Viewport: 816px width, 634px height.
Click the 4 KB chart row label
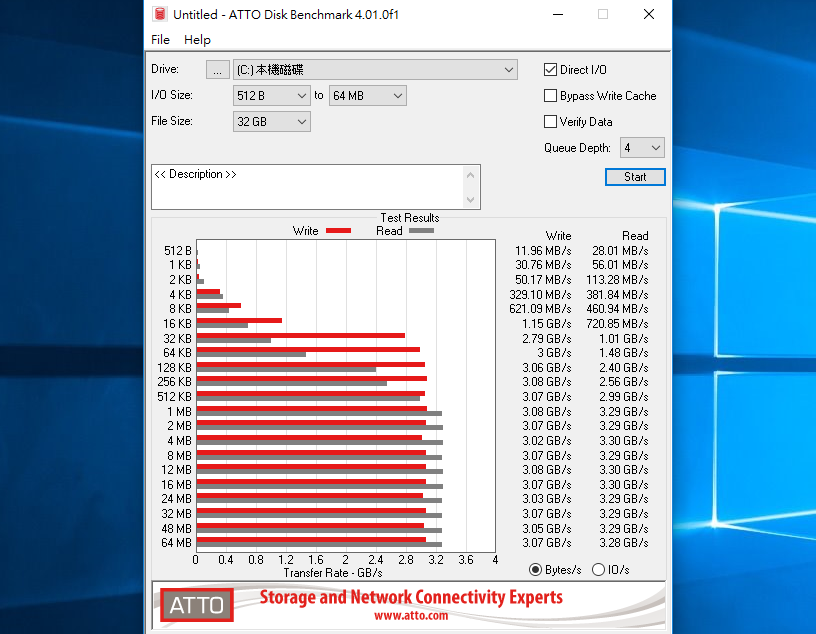pyautogui.click(x=180, y=295)
